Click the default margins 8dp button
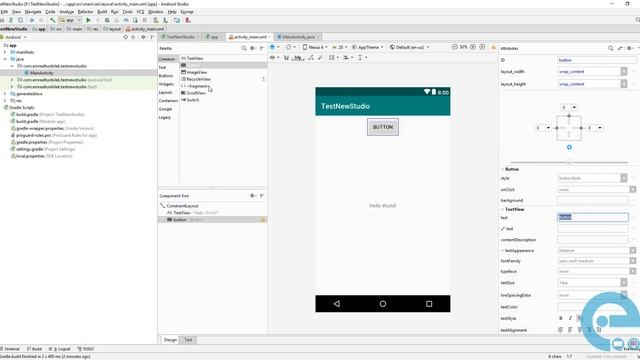Screen dimensions: 640x360 (x=298, y=58)
